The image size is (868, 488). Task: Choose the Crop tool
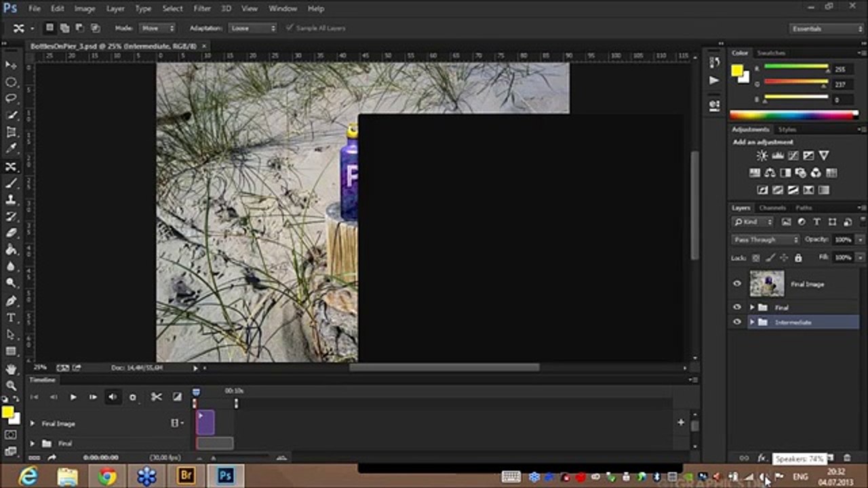pos(11,133)
